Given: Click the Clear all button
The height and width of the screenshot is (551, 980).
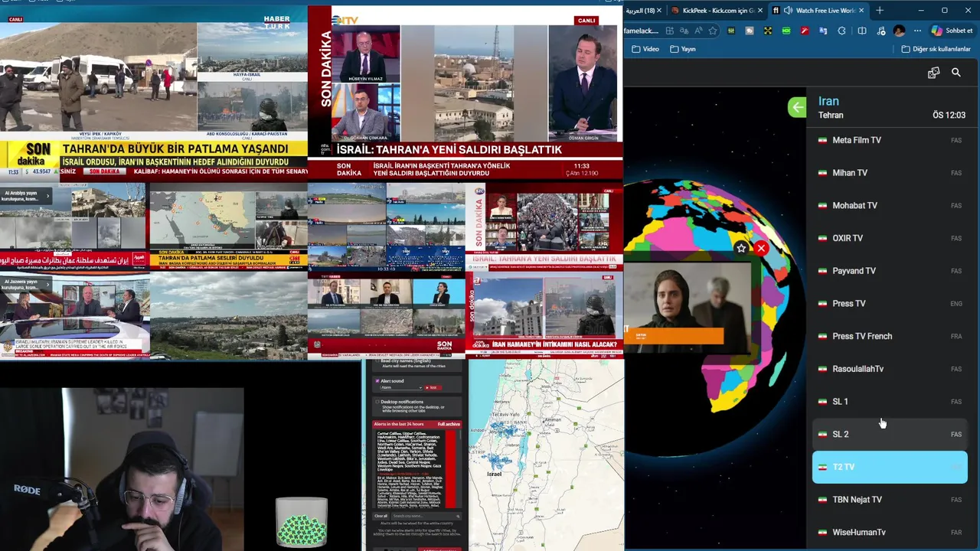Looking at the screenshot, I should coord(381,516).
